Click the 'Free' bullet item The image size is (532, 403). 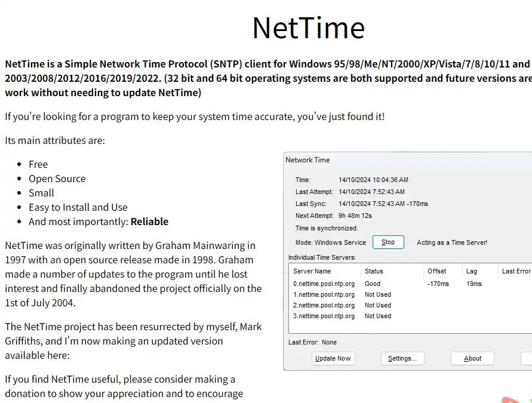[x=38, y=165]
